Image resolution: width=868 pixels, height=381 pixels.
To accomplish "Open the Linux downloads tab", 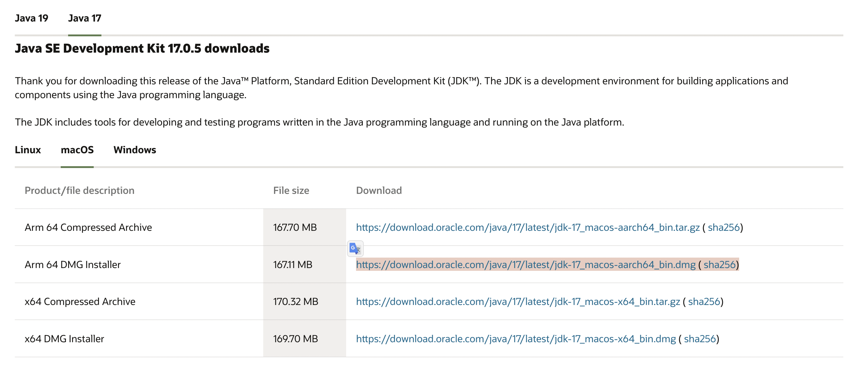I will point(28,150).
